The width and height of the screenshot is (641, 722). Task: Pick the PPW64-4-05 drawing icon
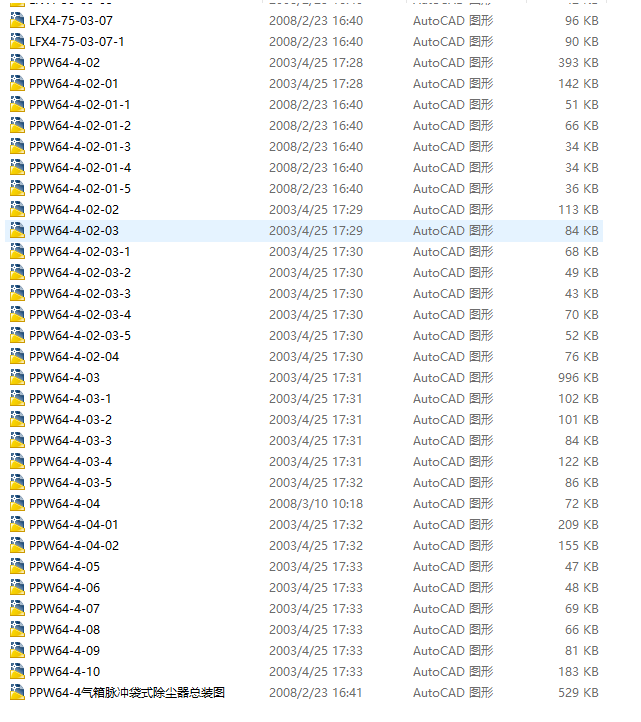pos(17,567)
